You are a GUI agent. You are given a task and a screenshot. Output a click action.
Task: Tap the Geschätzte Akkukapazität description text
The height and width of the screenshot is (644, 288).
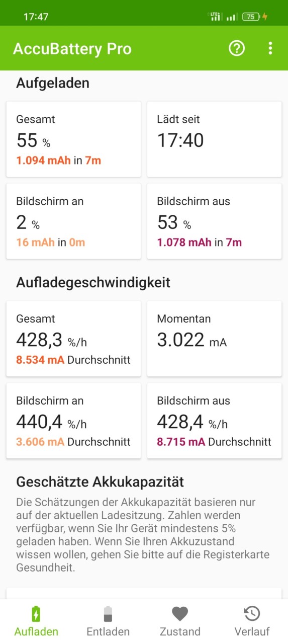point(143,535)
